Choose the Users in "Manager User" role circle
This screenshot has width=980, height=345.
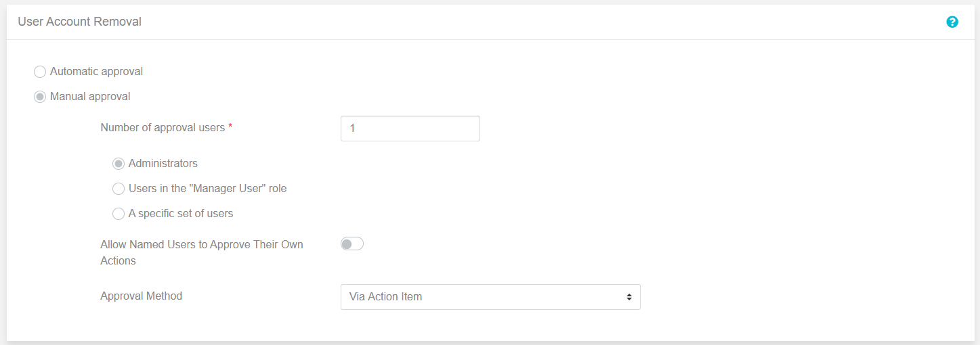tap(119, 189)
